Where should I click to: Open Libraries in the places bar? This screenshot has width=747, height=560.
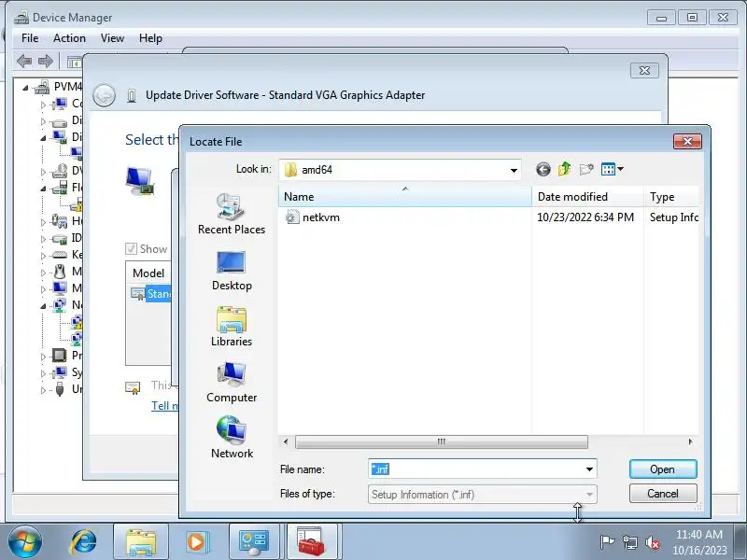[232, 328]
